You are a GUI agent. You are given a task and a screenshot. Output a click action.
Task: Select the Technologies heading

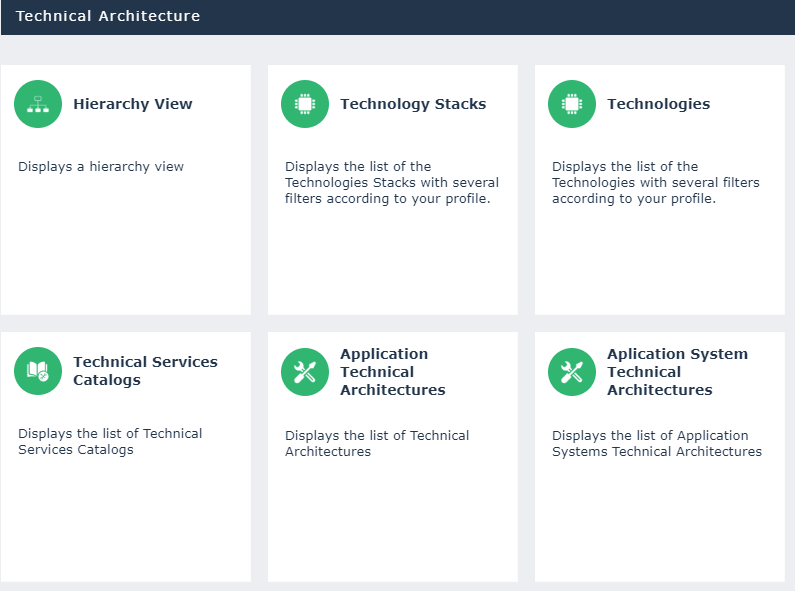658,104
